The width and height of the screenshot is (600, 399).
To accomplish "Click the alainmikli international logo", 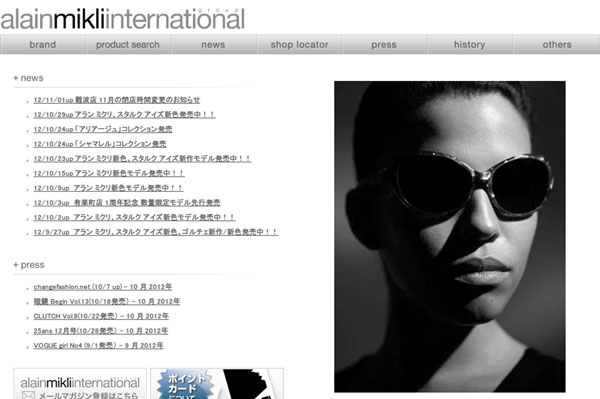I will click(x=122, y=18).
